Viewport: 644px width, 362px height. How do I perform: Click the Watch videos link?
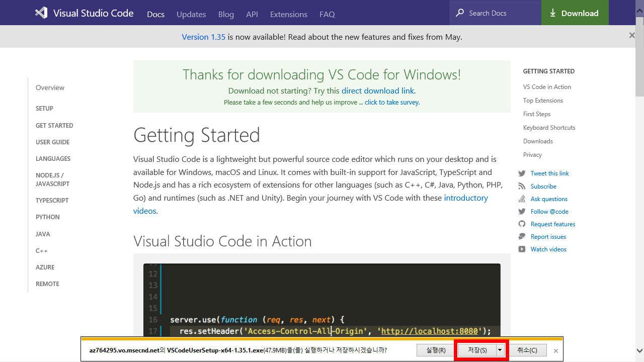(x=548, y=249)
